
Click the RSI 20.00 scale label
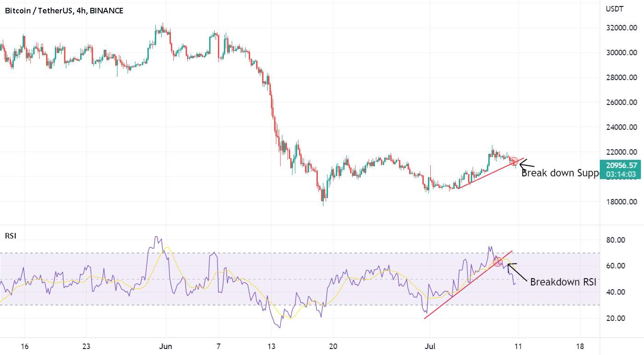tap(615, 318)
